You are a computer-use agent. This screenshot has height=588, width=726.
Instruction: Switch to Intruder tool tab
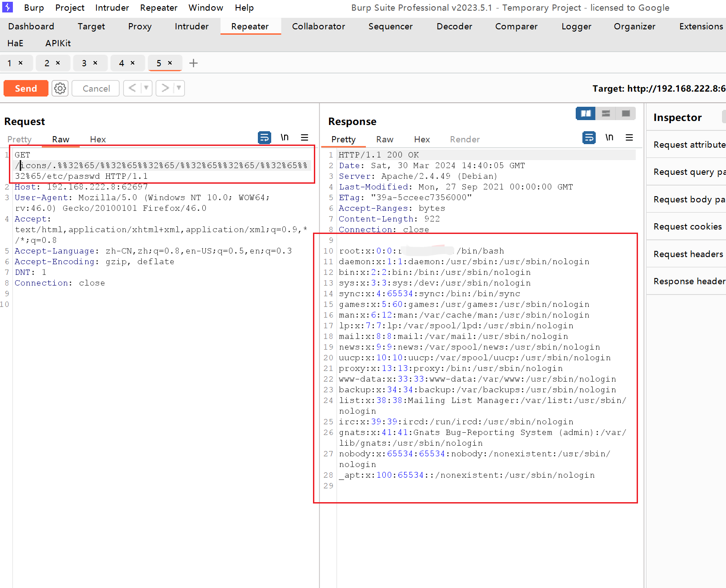[192, 26]
